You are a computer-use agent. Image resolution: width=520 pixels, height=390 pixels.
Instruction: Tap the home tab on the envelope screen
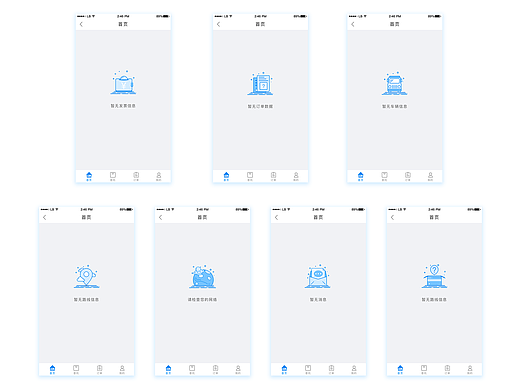(284, 369)
